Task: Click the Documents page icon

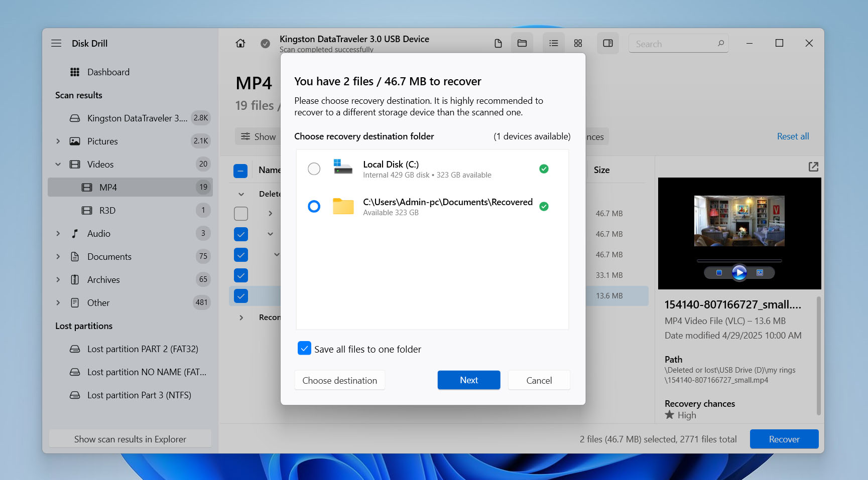Action: [x=75, y=257]
